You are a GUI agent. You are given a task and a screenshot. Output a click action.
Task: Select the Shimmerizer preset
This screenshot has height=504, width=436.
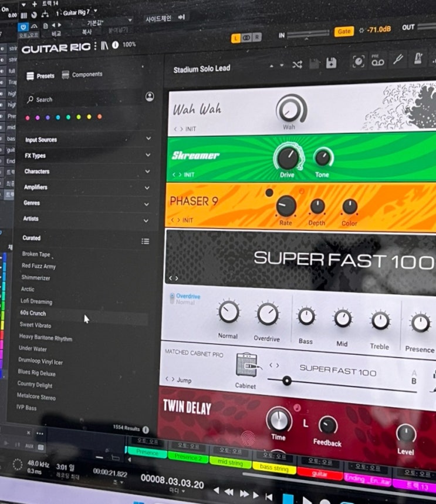pyautogui.click(x=36, y=277)
